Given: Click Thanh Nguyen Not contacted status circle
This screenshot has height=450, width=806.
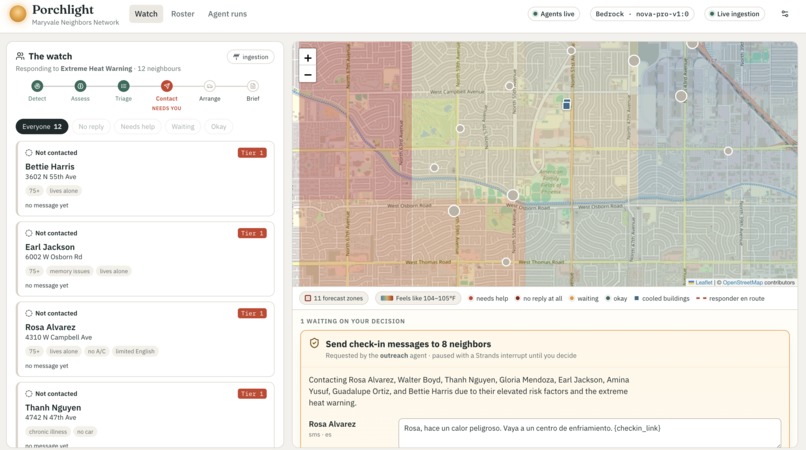Looking at the screenshot, I should click(29, 393).
